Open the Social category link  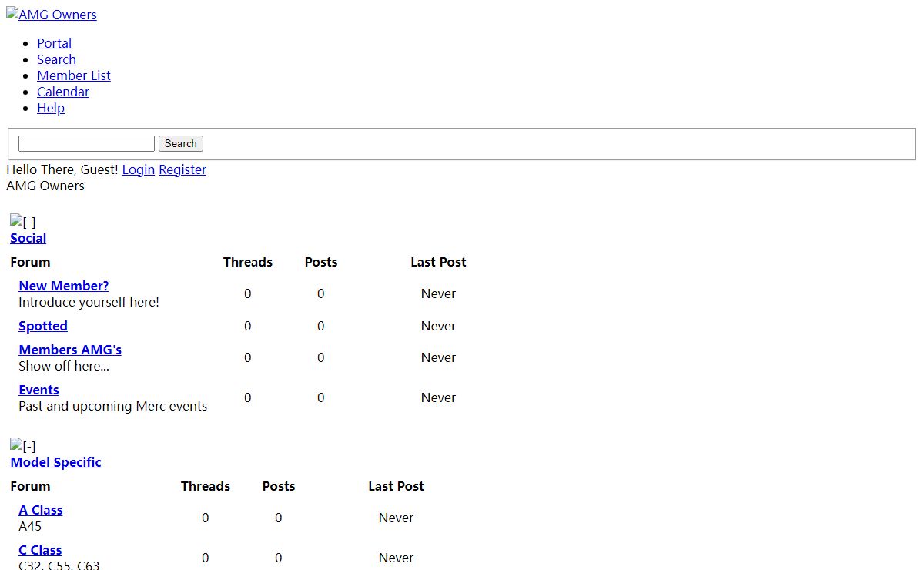click(28, 238)
